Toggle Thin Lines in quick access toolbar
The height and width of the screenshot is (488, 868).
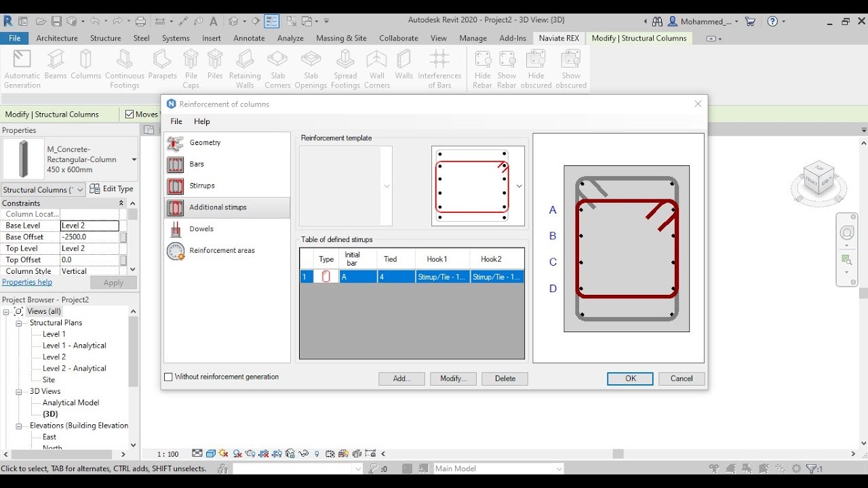pos(272,22)
